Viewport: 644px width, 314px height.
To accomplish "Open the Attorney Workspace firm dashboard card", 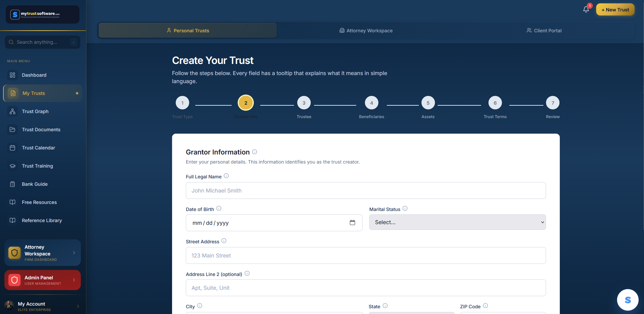I will point(42,253).
